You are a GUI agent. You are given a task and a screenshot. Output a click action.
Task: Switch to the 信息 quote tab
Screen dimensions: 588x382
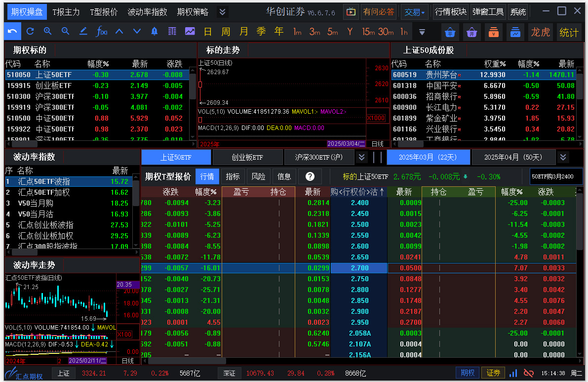pyautogui.click(x=284, y=176)
